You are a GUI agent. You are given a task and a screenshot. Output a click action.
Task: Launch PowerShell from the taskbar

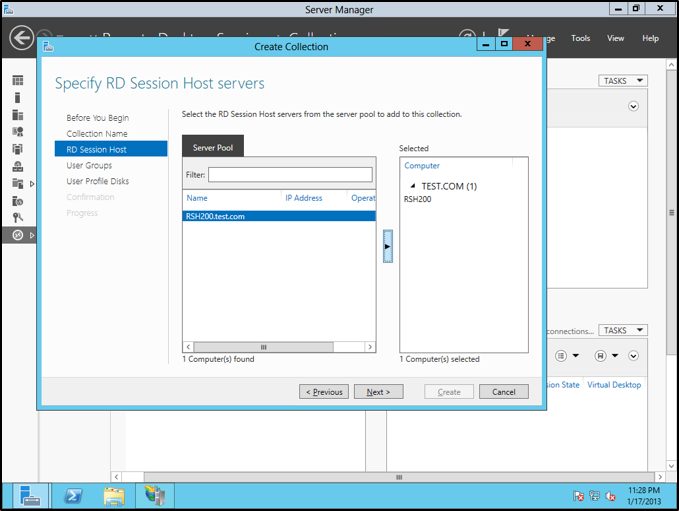(x=73, y=495)
